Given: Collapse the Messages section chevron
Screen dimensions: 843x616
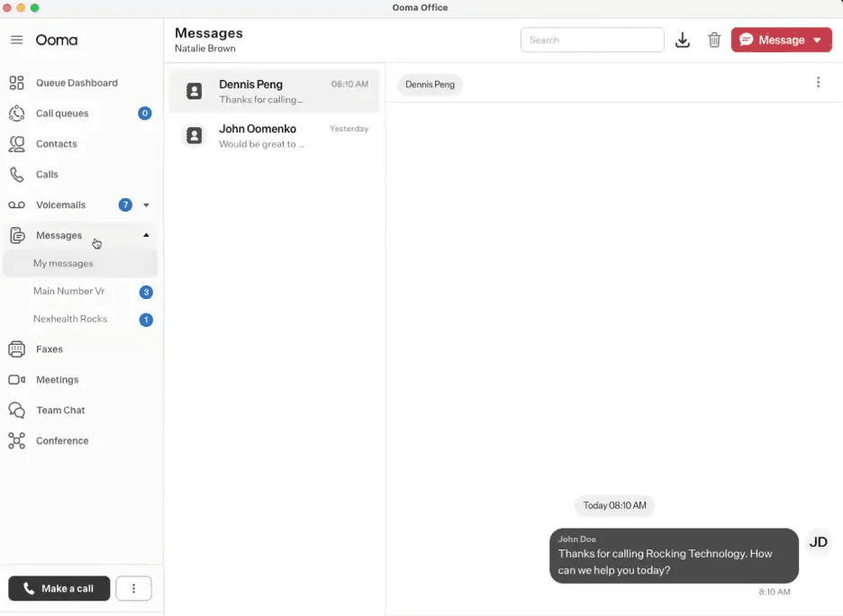Looking at the screenshot, I should point(146,235).
